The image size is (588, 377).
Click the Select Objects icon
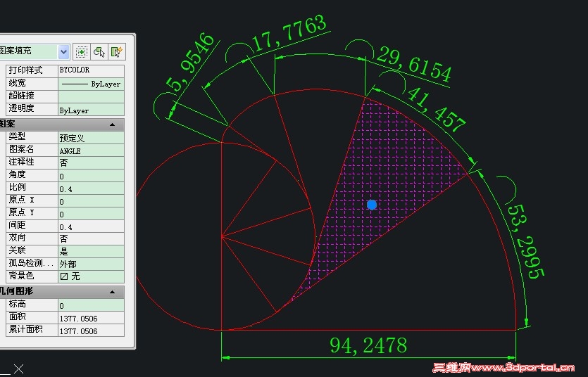pos(99,51)
